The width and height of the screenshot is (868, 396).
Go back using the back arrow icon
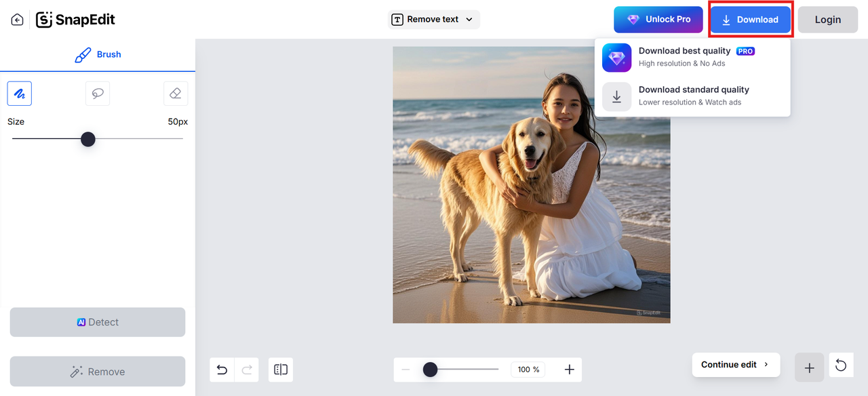17,20
